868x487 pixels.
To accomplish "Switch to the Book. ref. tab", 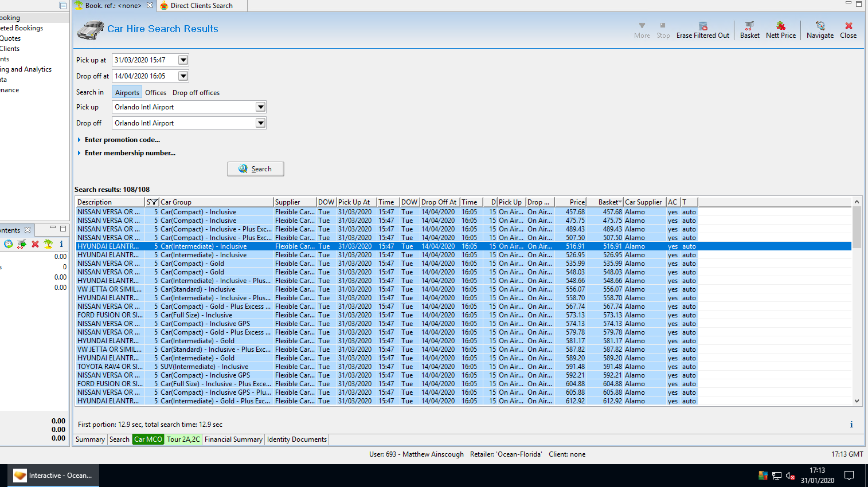I will 113,6.
